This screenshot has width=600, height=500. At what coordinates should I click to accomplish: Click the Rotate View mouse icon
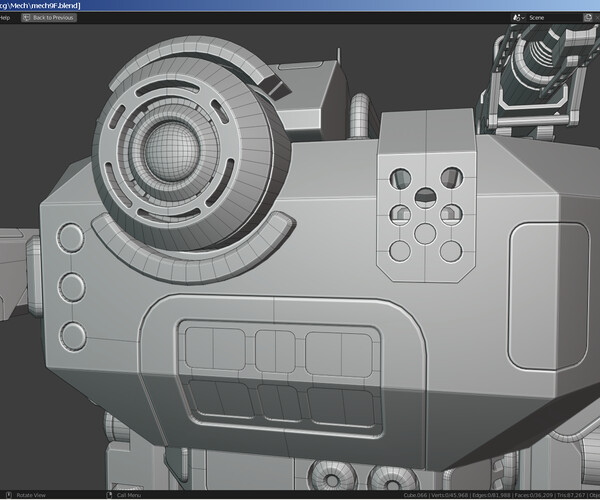click(x=7, y=494)
